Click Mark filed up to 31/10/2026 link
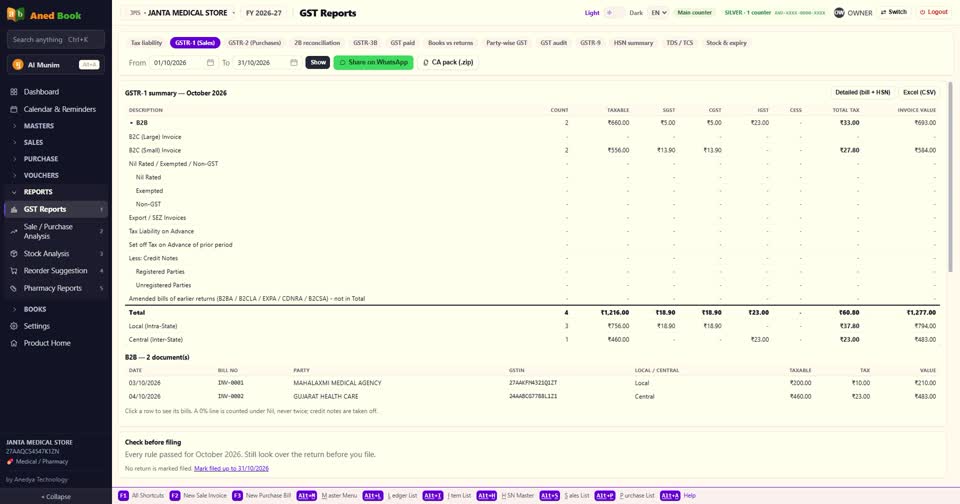Viewport: 960px width, 504px height. [231, 468]
